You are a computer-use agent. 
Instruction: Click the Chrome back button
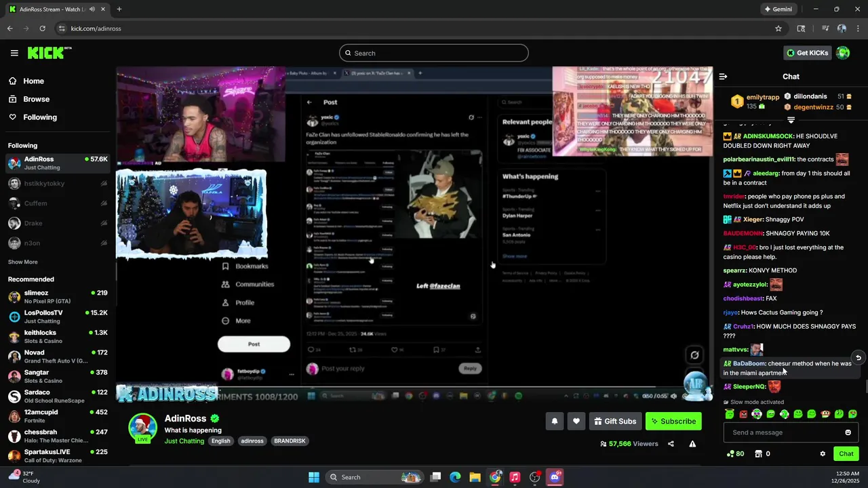9,28
